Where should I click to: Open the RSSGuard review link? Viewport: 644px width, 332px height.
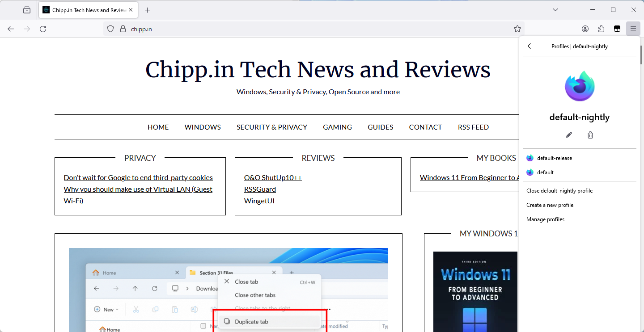pos(260,189)
